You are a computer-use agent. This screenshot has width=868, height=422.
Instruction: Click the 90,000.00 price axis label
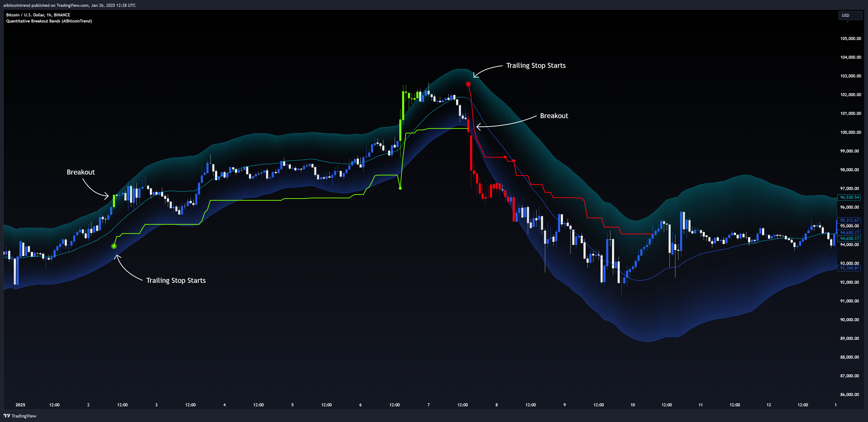[850, 320]
